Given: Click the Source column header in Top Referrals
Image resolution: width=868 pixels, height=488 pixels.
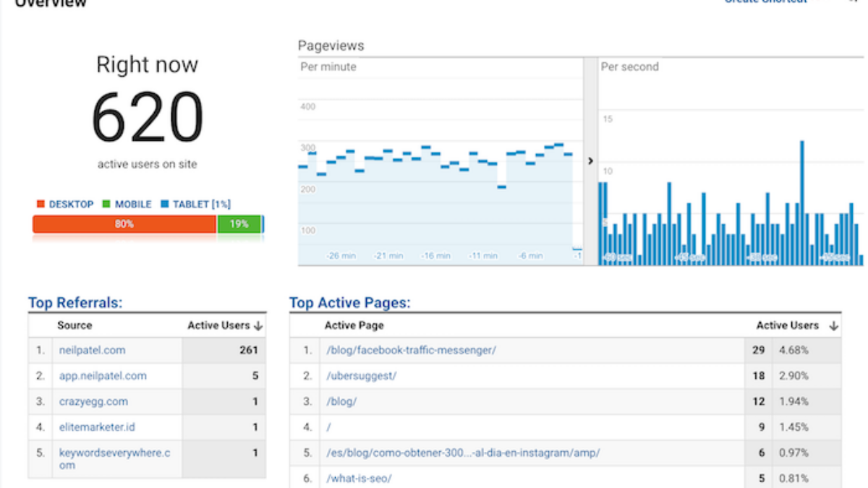Looking at the screenshot, I should [x=75, y=325].
